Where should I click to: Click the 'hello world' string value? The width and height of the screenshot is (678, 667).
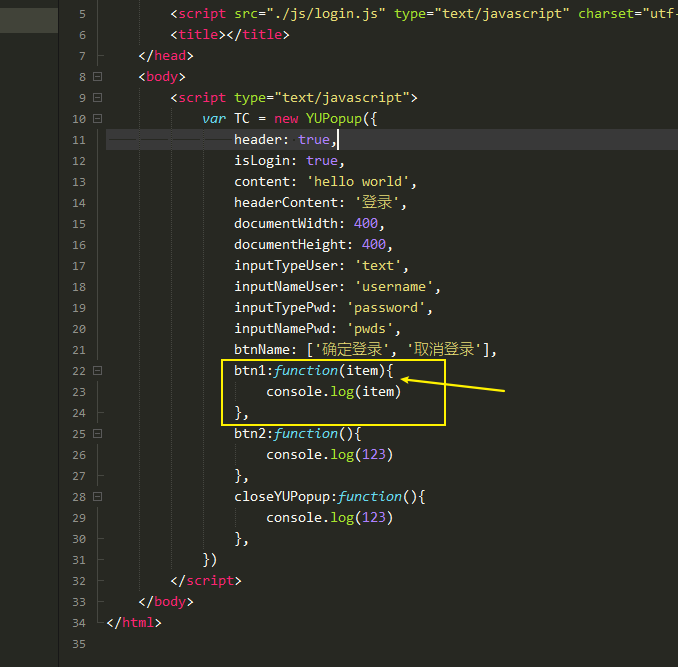click(358, 182)
